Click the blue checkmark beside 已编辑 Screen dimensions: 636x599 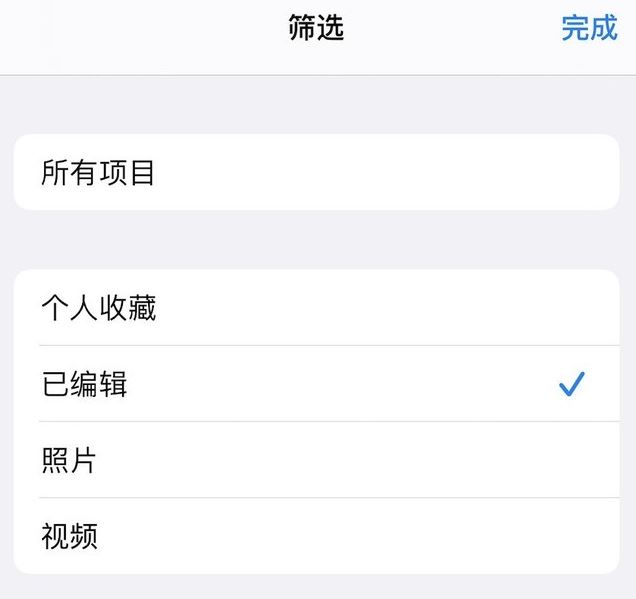[572, 384]
